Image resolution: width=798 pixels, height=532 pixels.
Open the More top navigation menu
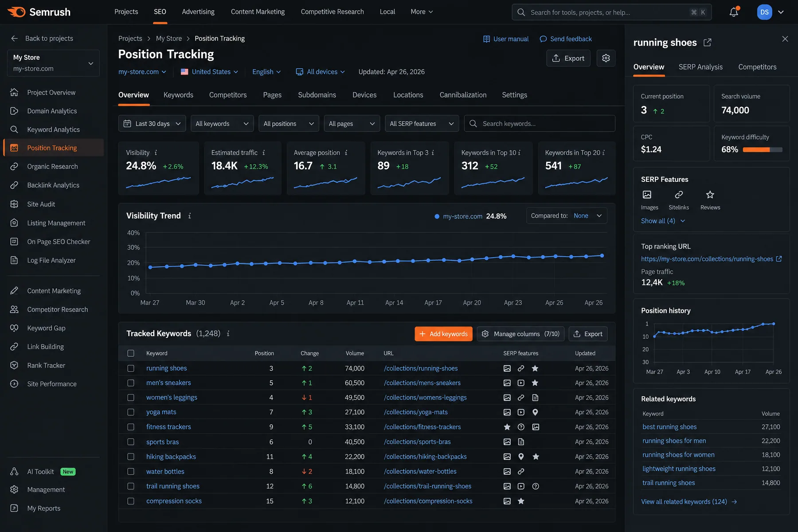pyautogui.click(x=422, y=12)
